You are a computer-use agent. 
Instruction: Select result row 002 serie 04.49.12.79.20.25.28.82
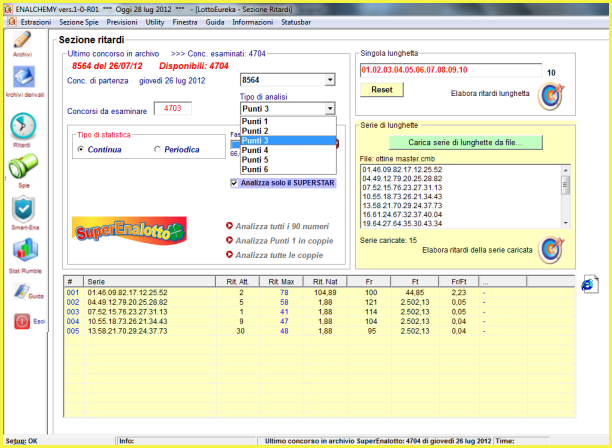click(x=319, y=302)
